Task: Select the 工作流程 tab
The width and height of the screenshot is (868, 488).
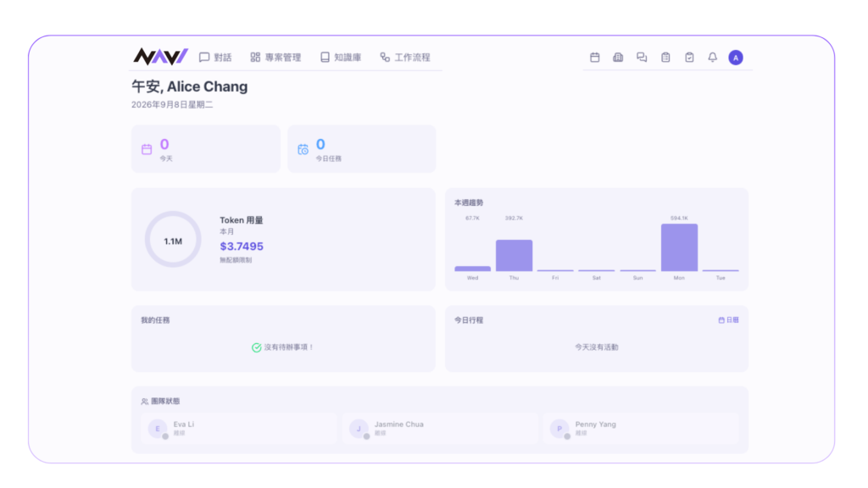Action: (x=404, y=58)
